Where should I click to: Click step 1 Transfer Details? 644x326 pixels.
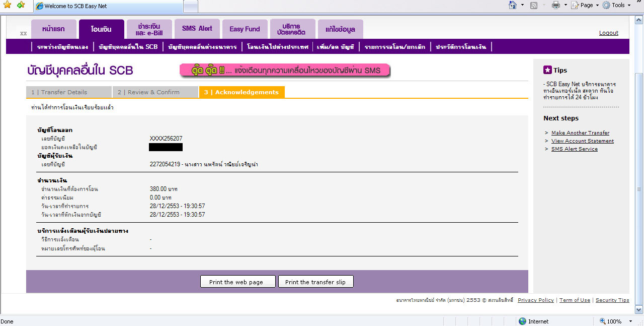coord(69,92)
